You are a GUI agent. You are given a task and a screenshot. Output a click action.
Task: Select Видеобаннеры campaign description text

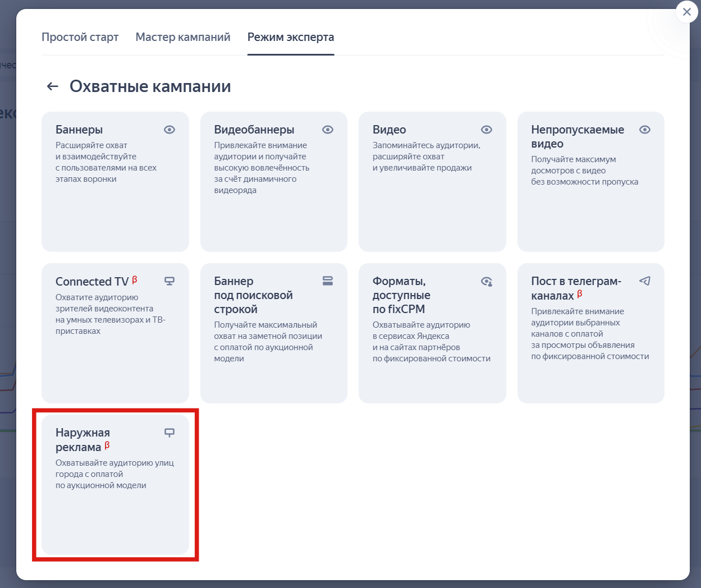click(x=262, y=168)
